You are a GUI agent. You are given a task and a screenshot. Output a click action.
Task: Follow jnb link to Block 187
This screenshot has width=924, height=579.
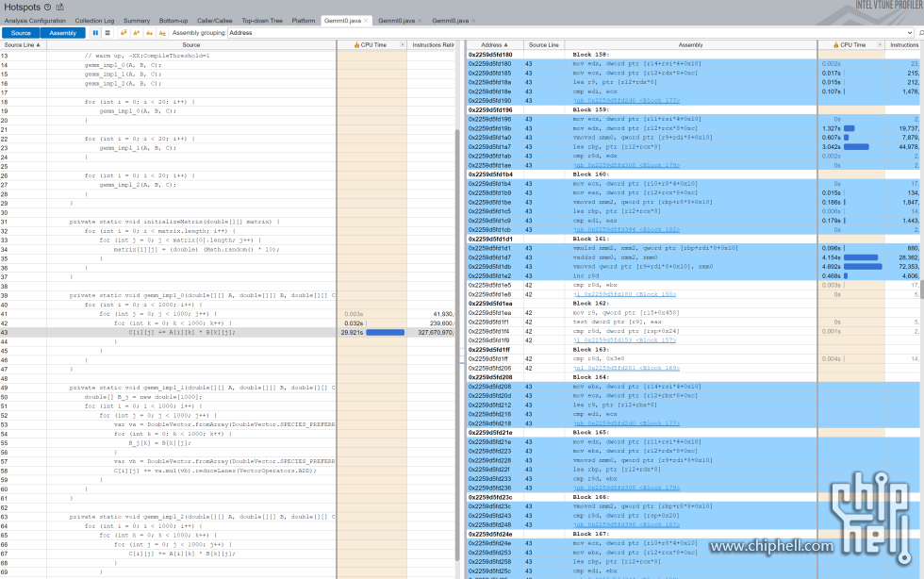point(626,524)
